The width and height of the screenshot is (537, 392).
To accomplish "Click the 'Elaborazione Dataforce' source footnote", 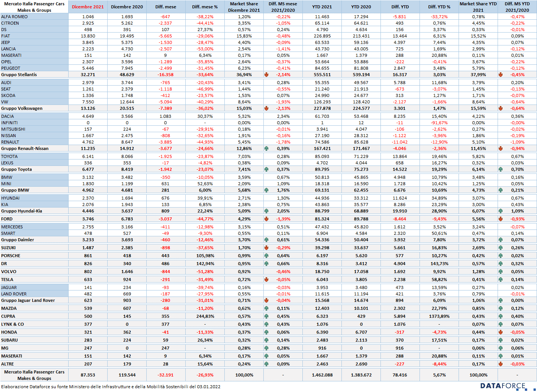I will click(x=111, y=387).
